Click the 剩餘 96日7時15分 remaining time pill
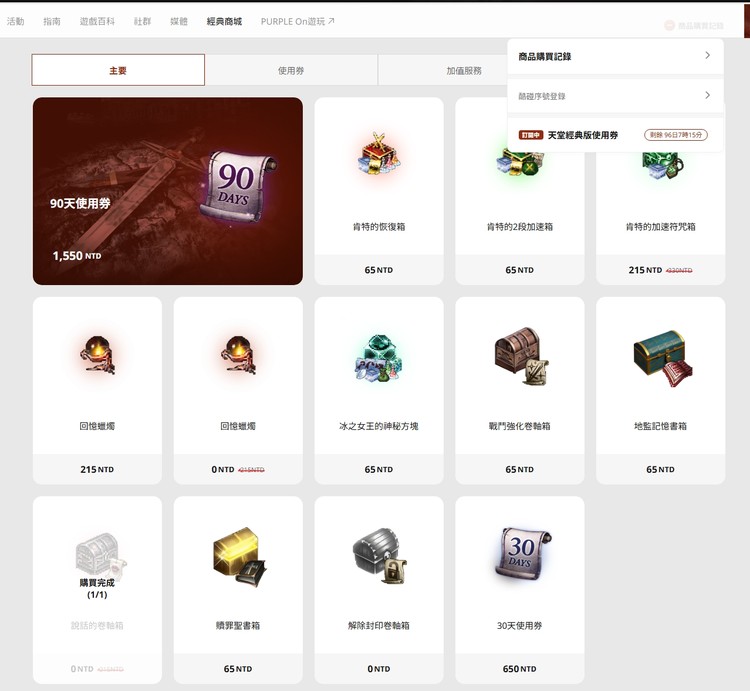 676,135
